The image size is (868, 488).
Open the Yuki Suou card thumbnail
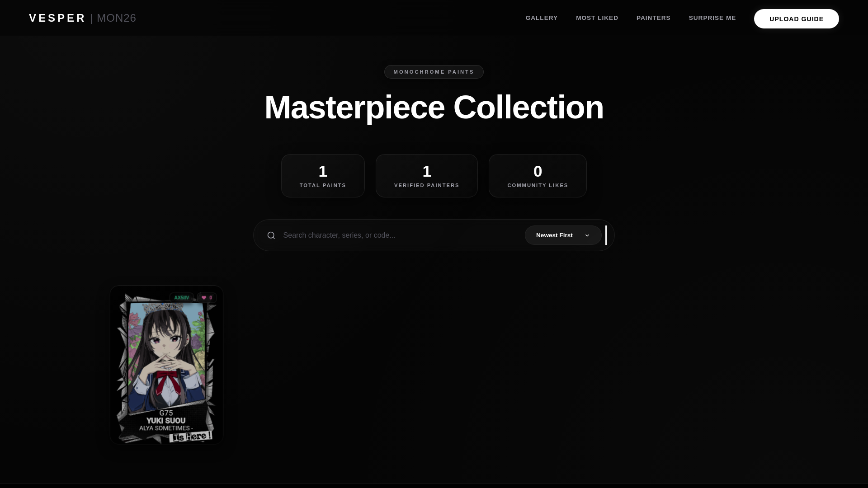pyautogui.click(x=166, y=365)
